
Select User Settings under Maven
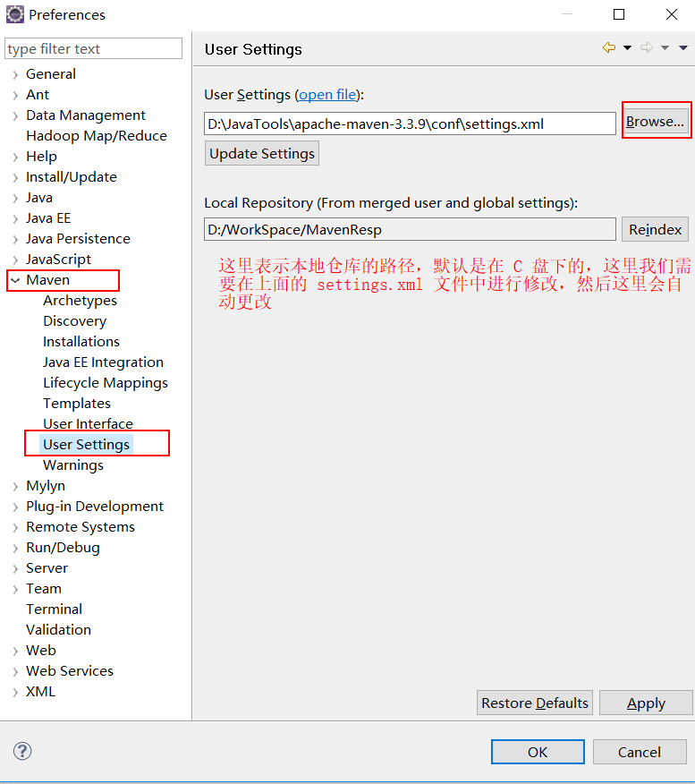[86, 444]
